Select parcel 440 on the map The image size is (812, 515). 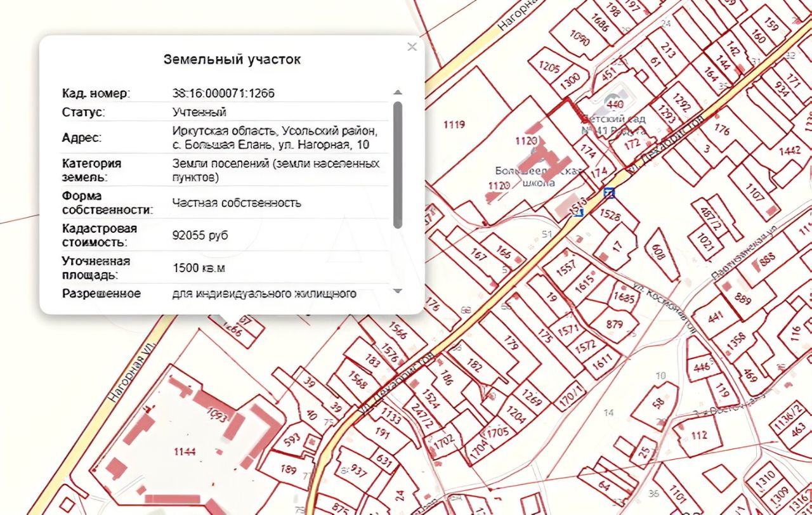pyautogui.click(x=615, y=103)
